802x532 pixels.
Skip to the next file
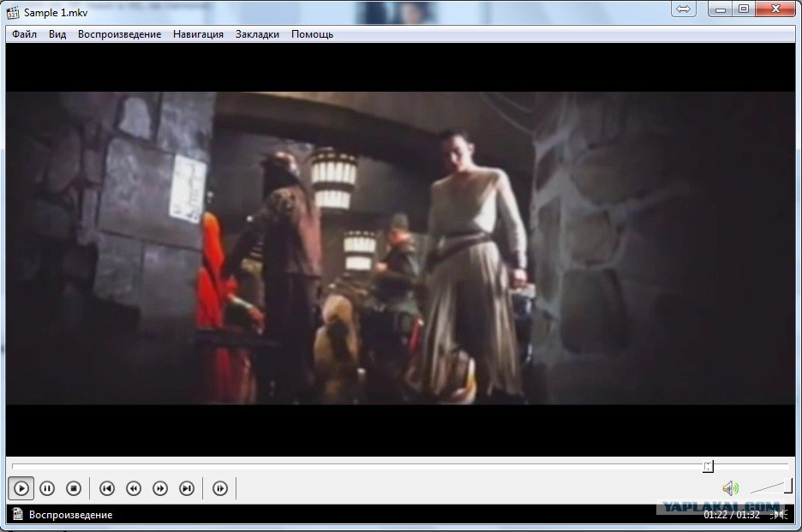point(187,488)
